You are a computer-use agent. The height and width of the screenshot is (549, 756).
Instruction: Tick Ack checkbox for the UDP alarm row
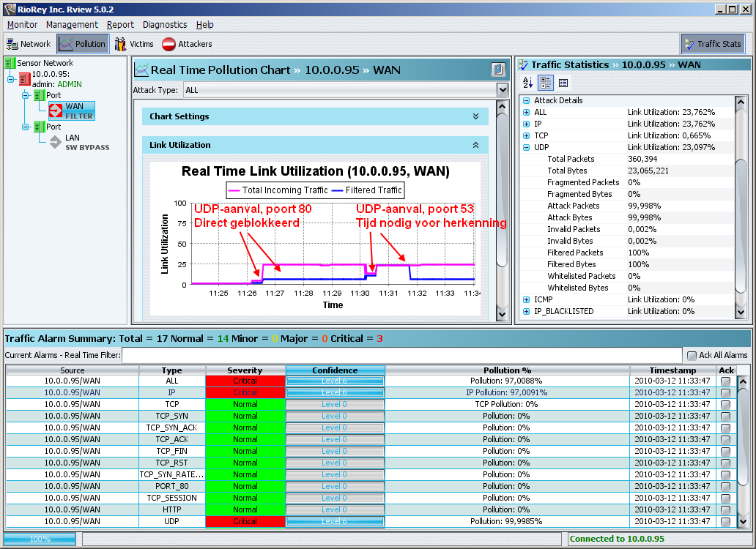point(725,521)
